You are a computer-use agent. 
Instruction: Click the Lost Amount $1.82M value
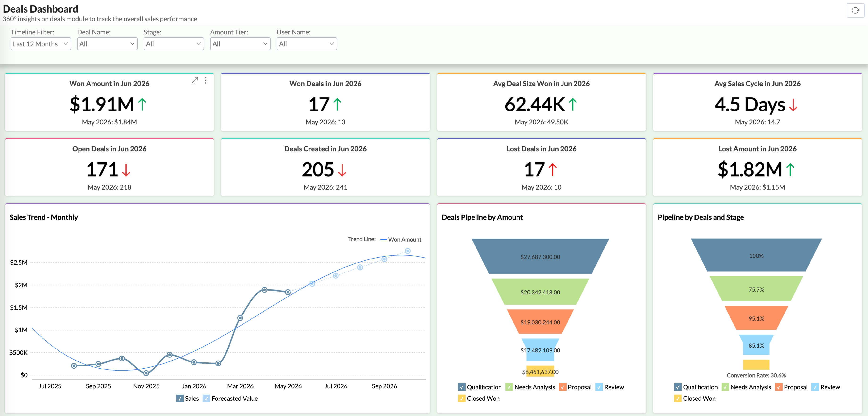pos(750,169)
